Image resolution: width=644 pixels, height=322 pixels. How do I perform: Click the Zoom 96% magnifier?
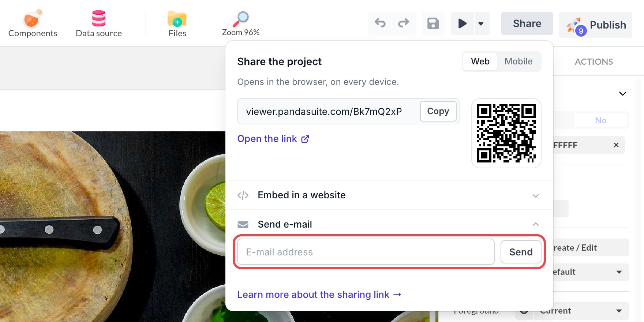[x=240, y=23]
